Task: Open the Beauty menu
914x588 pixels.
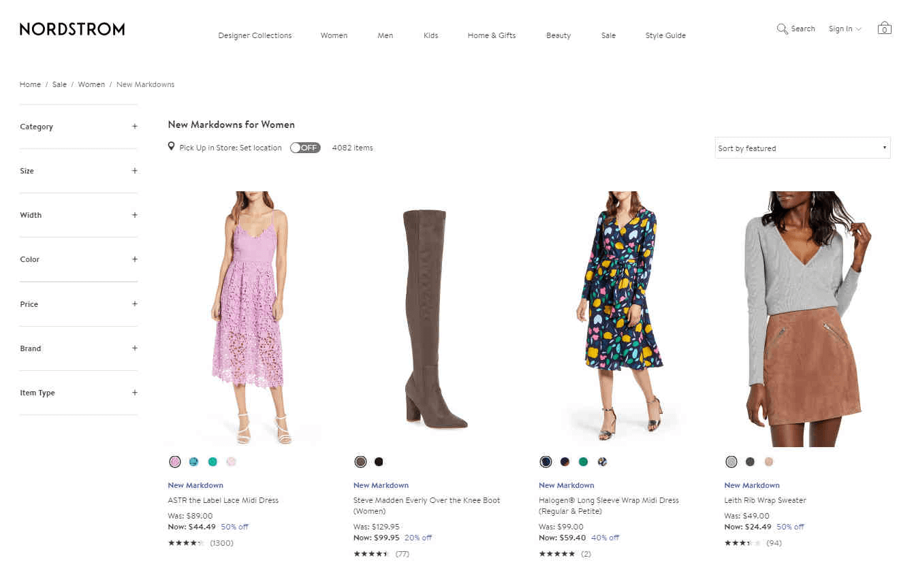Action: 558,35
